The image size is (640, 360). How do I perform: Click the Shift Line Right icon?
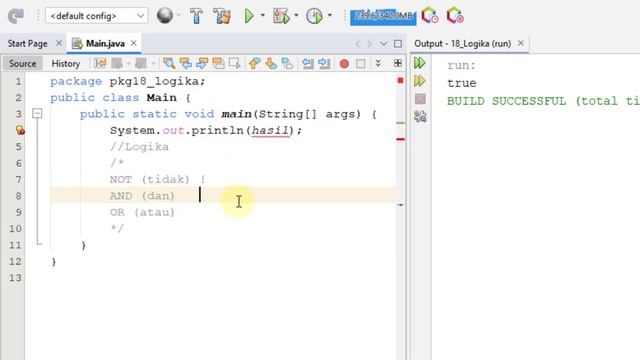tap(324, 63)
